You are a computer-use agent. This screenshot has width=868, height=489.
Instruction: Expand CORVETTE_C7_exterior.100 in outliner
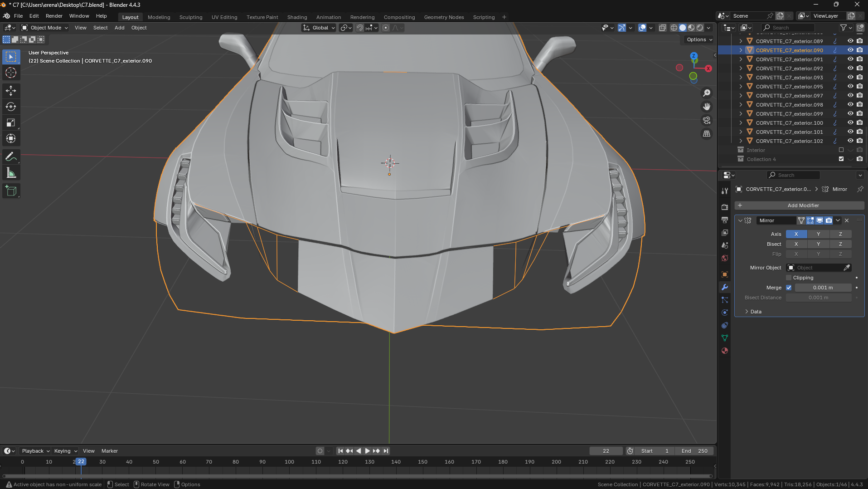click(x=741, y=123)
